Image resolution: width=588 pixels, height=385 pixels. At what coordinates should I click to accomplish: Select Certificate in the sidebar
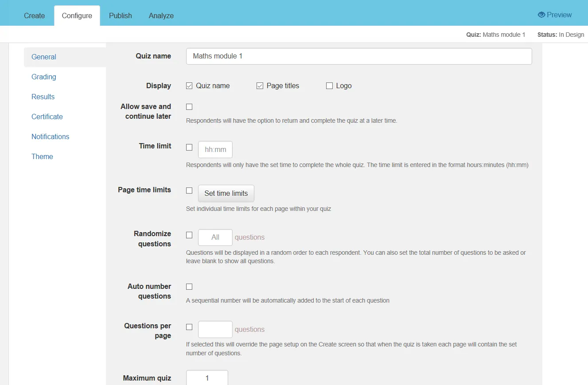(47, 117)
